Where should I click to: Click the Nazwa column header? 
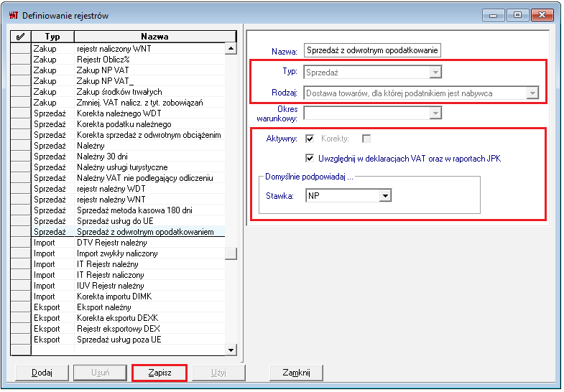[155, 37]
